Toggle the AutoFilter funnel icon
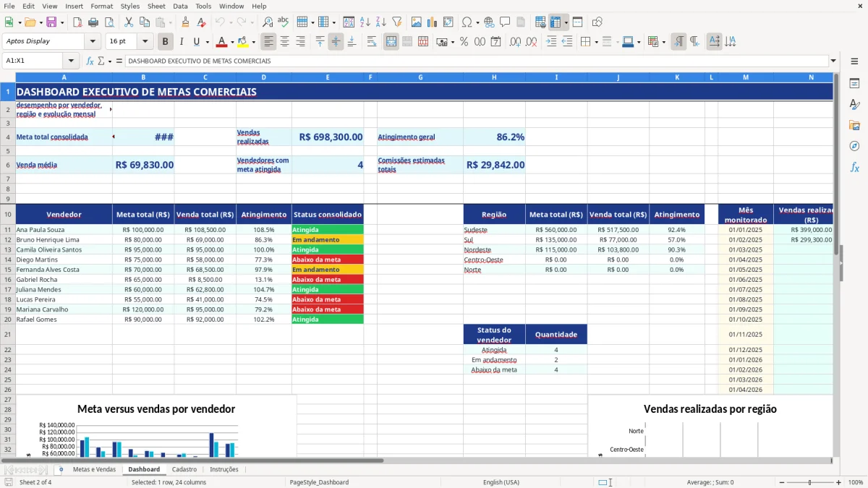868x488 pixels. coord(396,22)
